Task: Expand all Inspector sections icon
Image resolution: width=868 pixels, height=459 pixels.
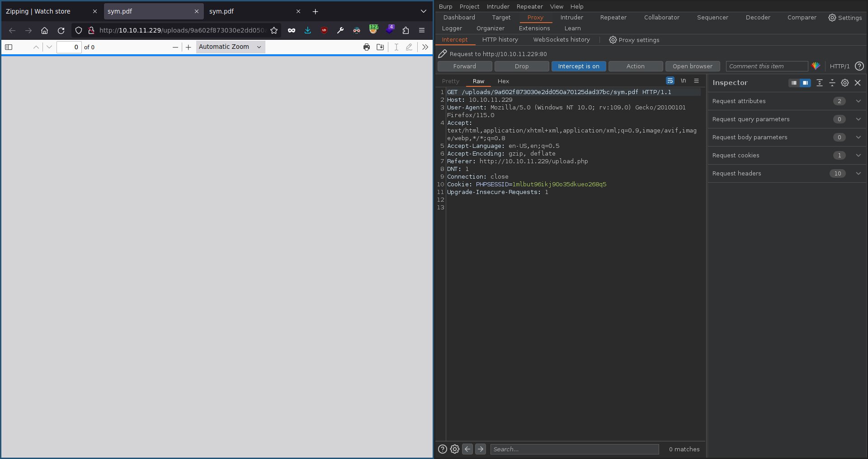Action: pyautogui.click(x=820, y=83)
